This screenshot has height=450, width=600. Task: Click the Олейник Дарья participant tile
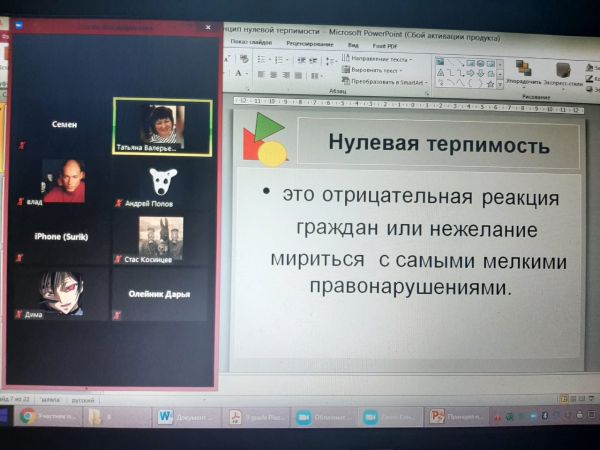(161, 294)
